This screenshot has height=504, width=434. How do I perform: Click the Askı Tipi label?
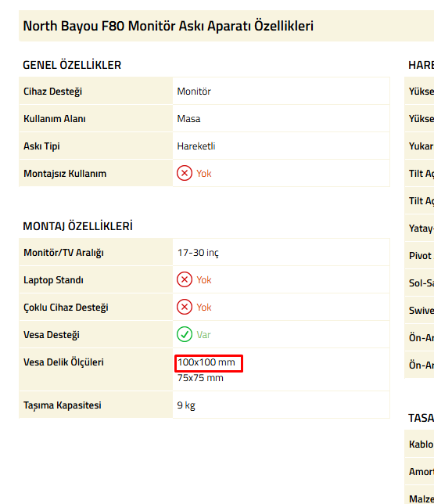(x=41, y=146)
